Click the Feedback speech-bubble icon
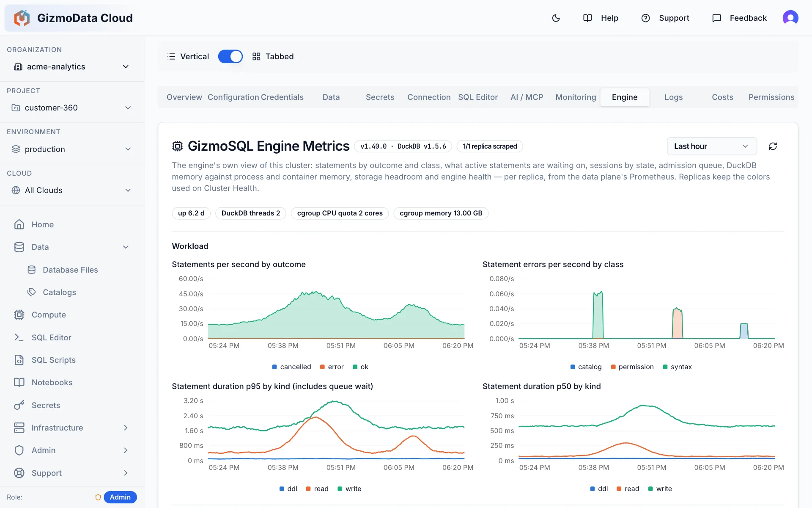812x508 pixels. click(716, 18)
